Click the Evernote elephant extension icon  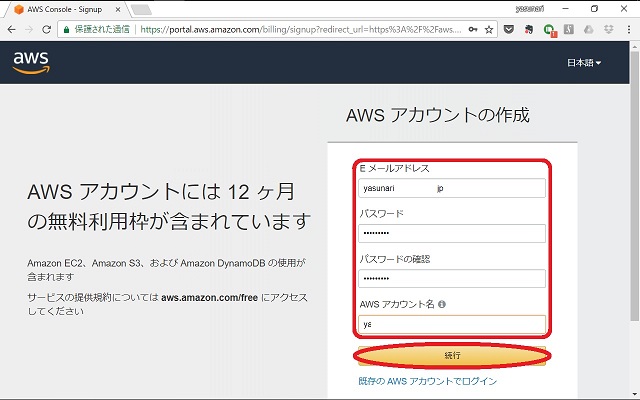click(x=529, y=29)
